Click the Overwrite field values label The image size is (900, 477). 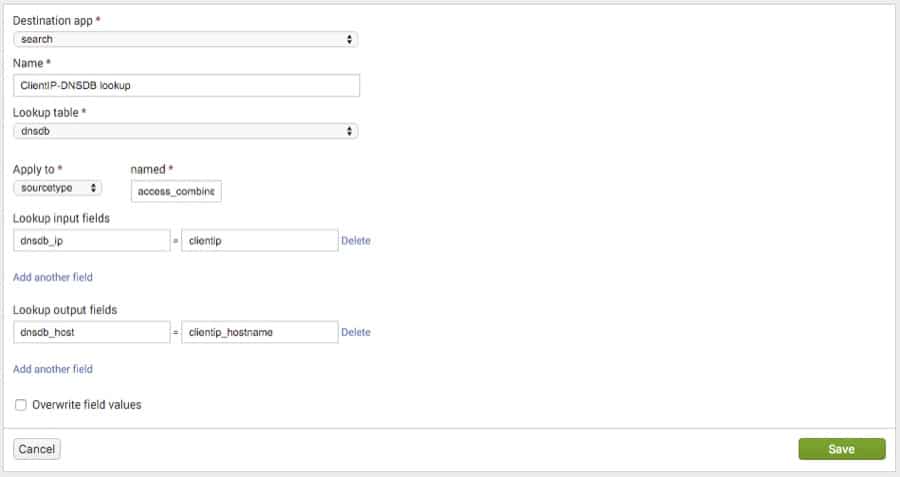point(87,405)
